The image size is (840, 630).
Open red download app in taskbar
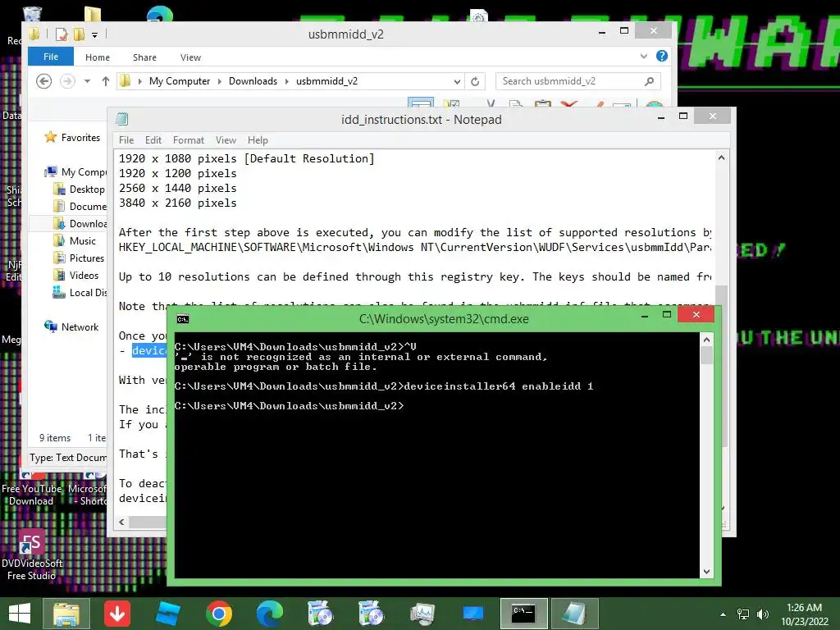[x=117, y=614]
